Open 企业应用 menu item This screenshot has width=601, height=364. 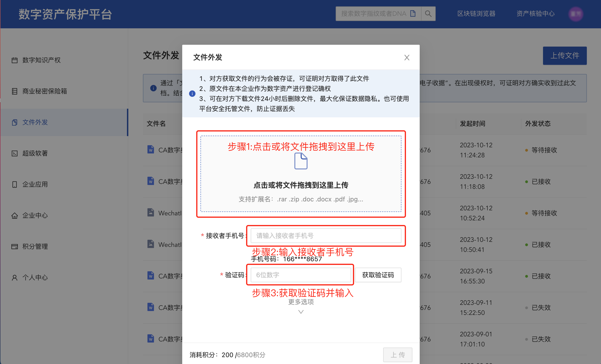click(x=64, y=184)
